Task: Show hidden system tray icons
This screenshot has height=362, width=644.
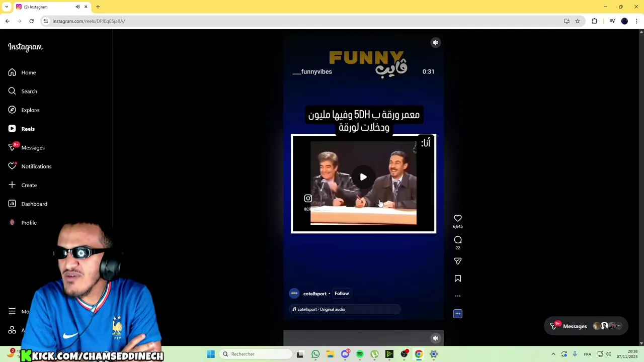Action: (553, 354)
